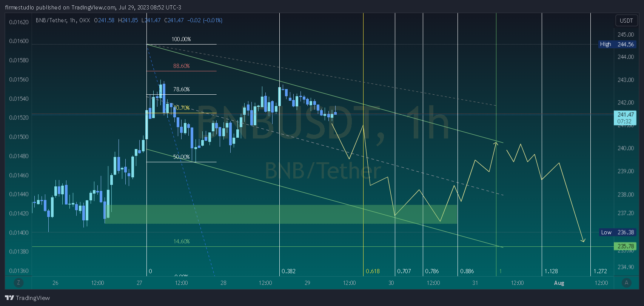644x306 pixels.
Task: Open the USDT currency selector
Action: click(x=626, y=20)
